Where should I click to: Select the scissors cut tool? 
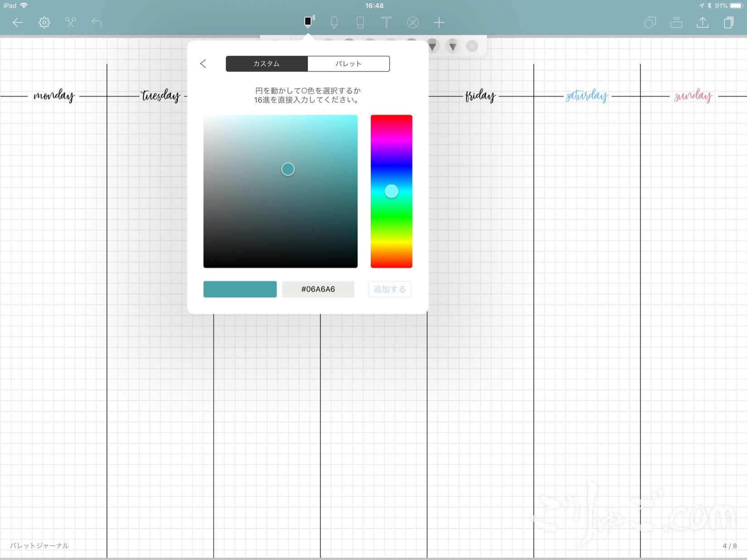pos(70,22)
